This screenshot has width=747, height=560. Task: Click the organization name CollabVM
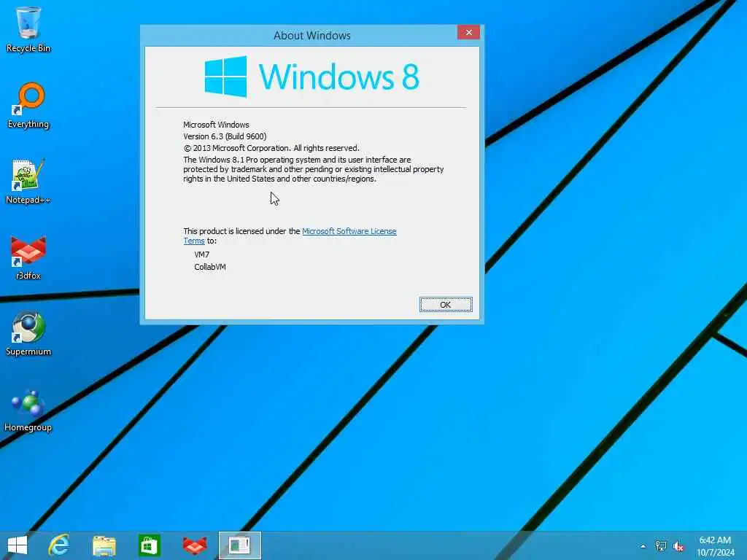point(210,267)
